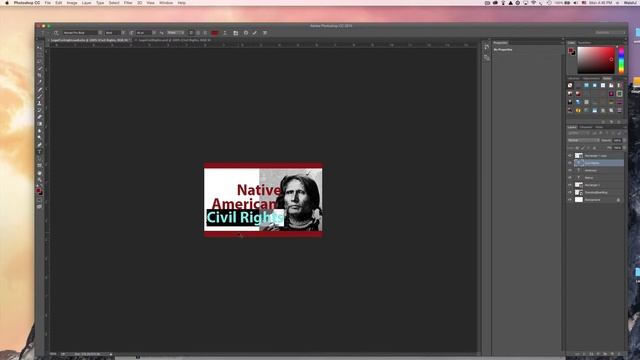Select the Rectangle shape tool
Viewport: 640px width, 360px height.
point(40,165)
